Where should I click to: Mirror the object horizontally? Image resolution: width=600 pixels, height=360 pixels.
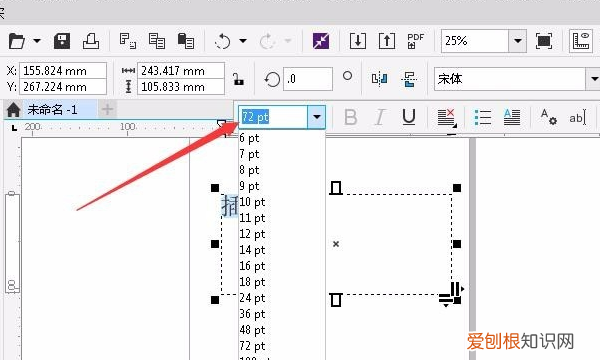coord(379,79)
